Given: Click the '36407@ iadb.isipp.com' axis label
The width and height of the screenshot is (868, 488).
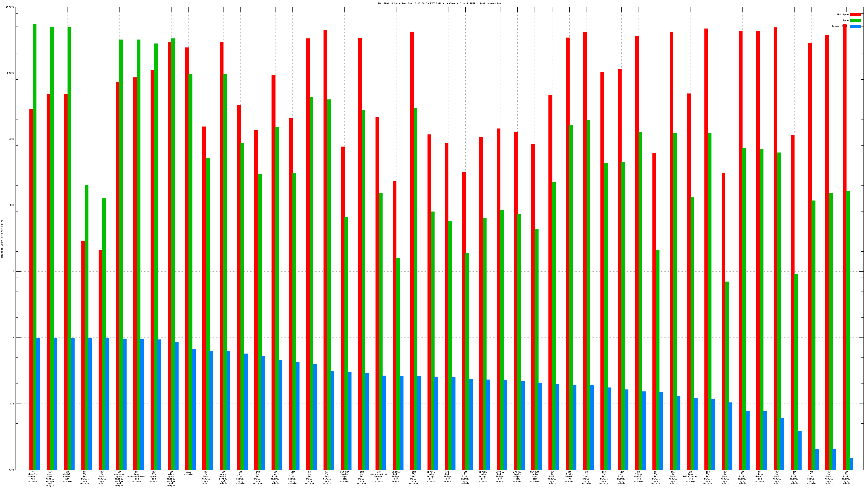Looking at the screenshot, I should 344,476.
